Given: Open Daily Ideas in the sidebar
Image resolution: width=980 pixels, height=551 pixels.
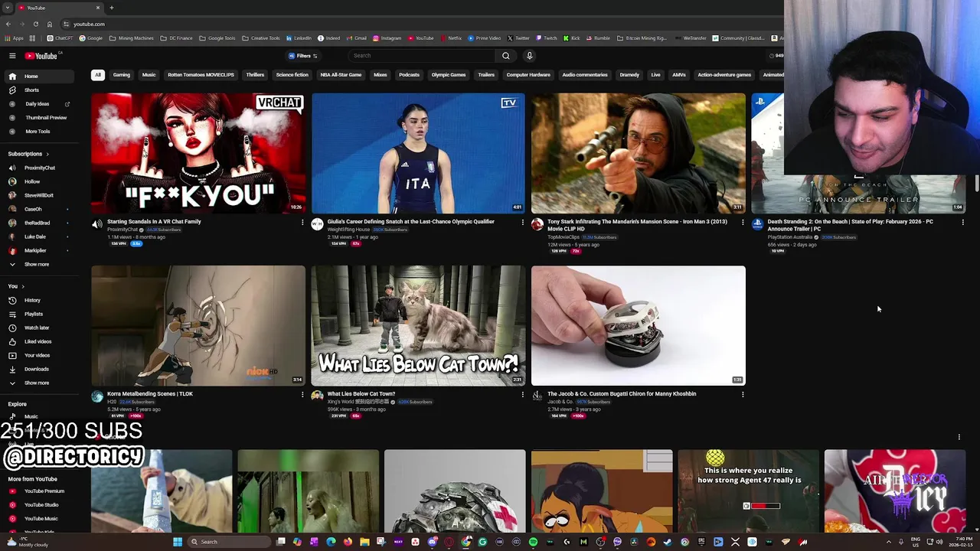Looking at the screenshot, I should 38,104.
